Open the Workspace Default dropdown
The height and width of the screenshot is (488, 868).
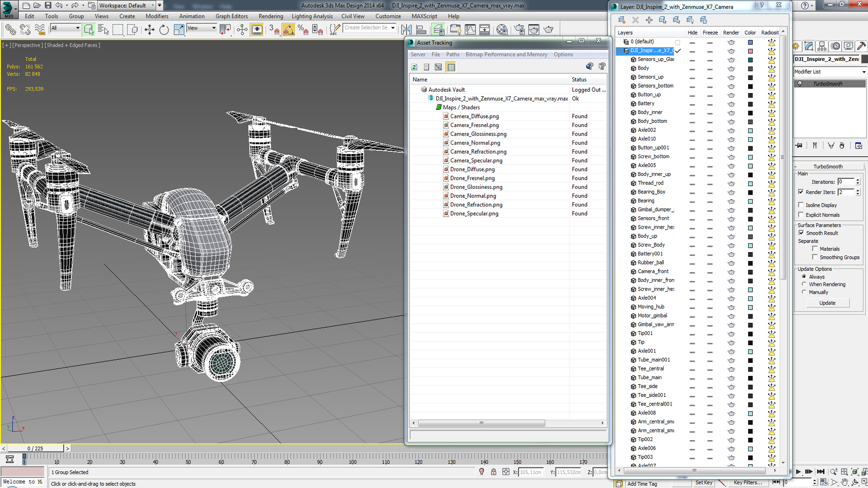click(126, 5)
